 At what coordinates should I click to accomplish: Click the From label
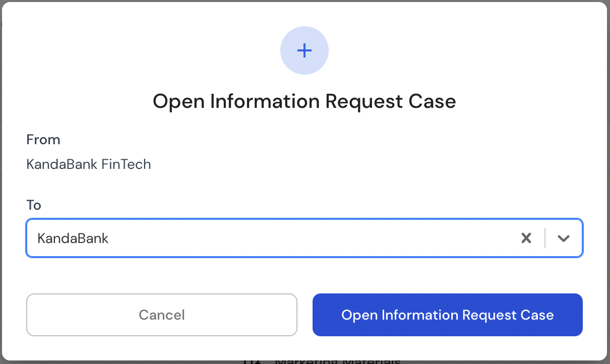[43, 140]
